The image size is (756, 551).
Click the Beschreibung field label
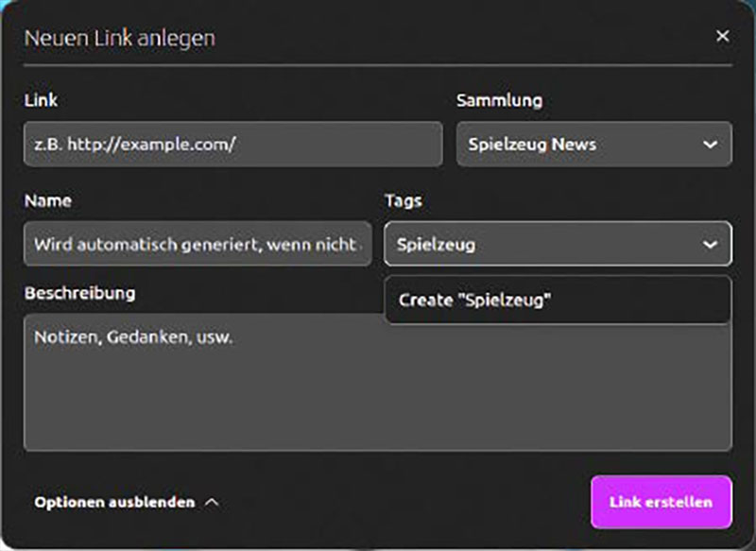79,293
